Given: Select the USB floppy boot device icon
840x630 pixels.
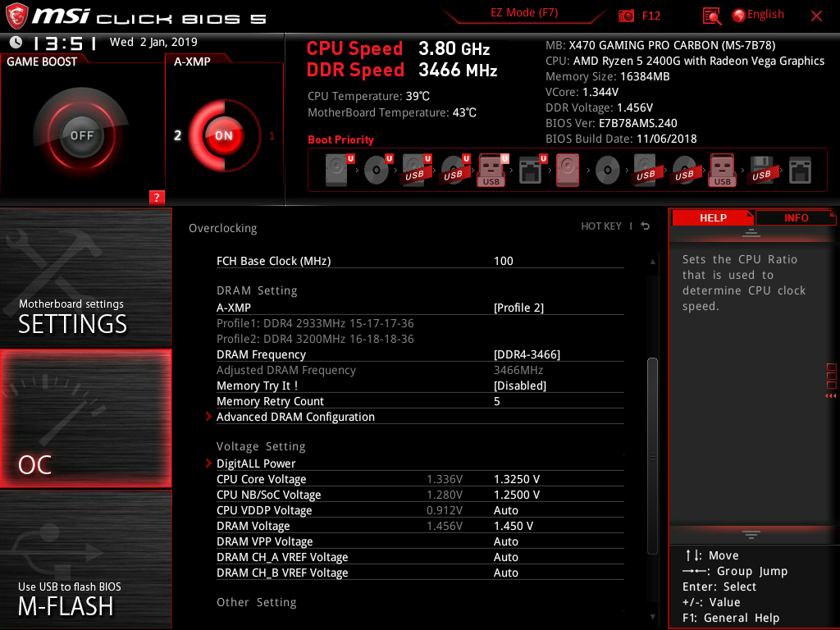Looking at the screenshot, I should pyautogui.click(x=762, y=171).
